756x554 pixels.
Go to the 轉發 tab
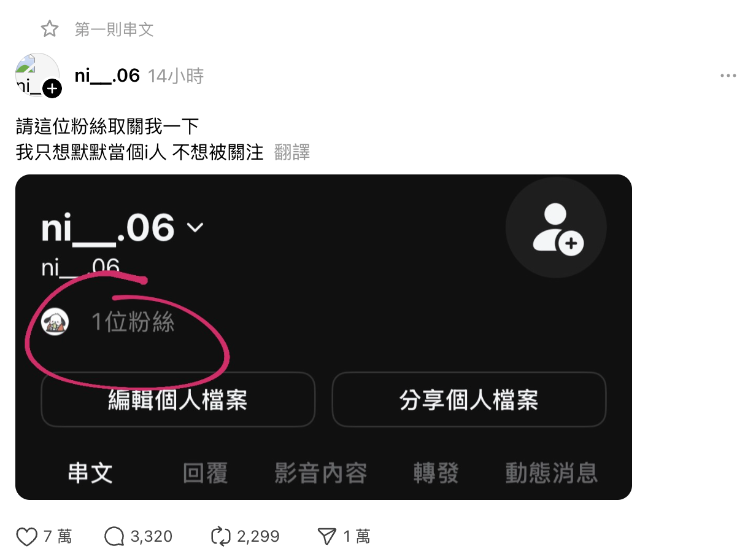436,473
